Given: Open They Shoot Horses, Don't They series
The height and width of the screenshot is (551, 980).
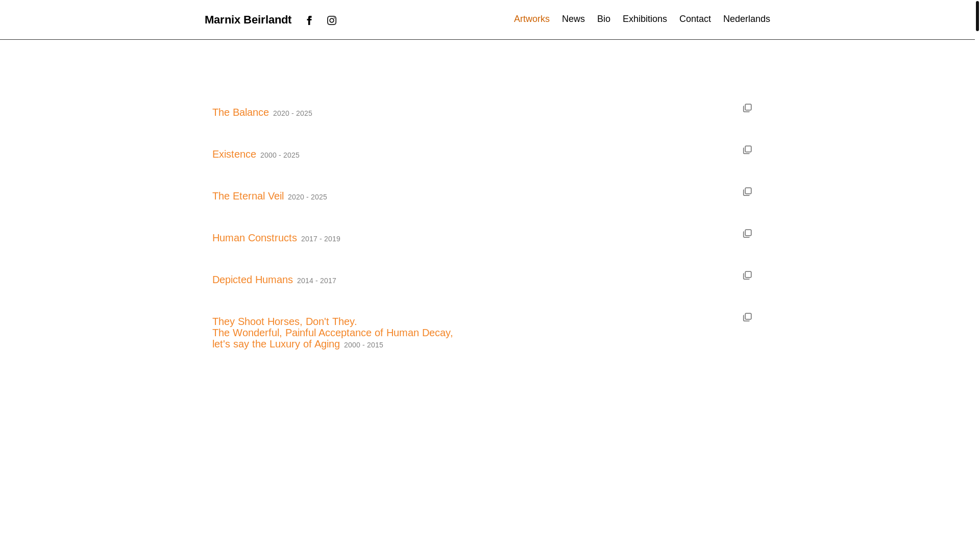Looking at the screenshot, I should (332, 333).
